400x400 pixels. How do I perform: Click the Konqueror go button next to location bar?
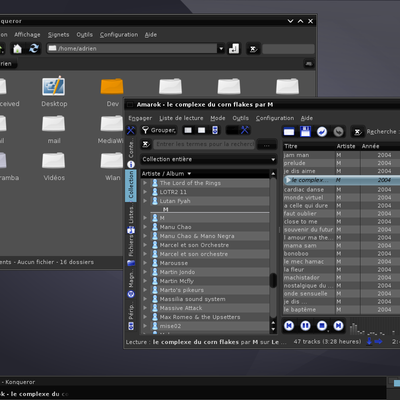[234, 49]
